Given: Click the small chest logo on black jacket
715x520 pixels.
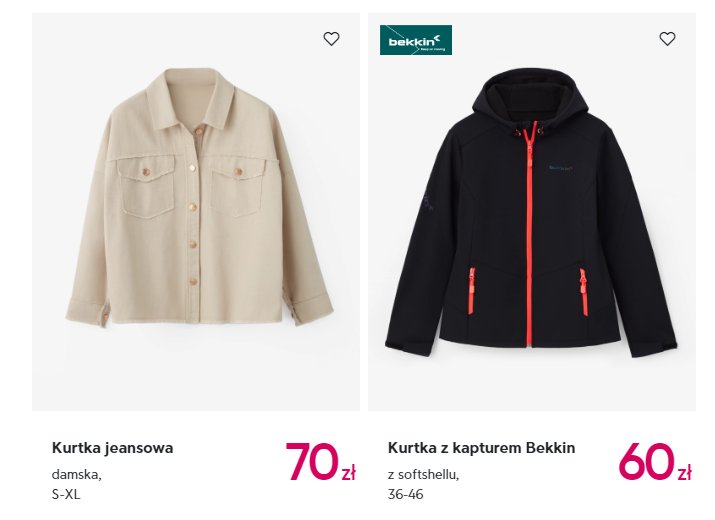Looking at the screenshot, I should tap(561, 168).
